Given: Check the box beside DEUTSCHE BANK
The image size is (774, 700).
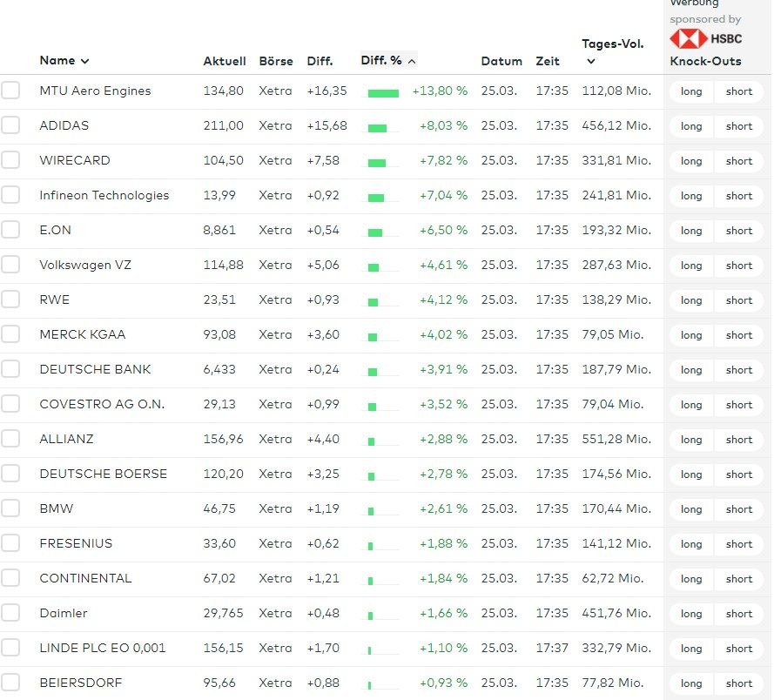Looking at the screenshot, I should 10,369.
